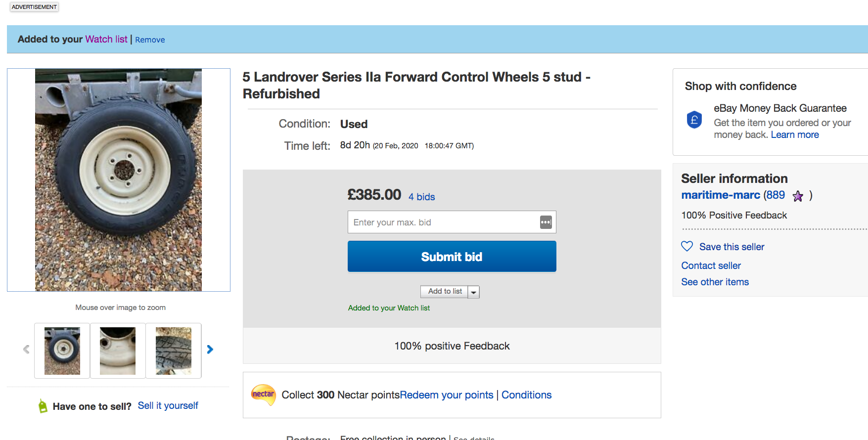Select the tyre tread thumbnail
The width and height of the screenshot is (868, 440).
(x=174, y=351)
